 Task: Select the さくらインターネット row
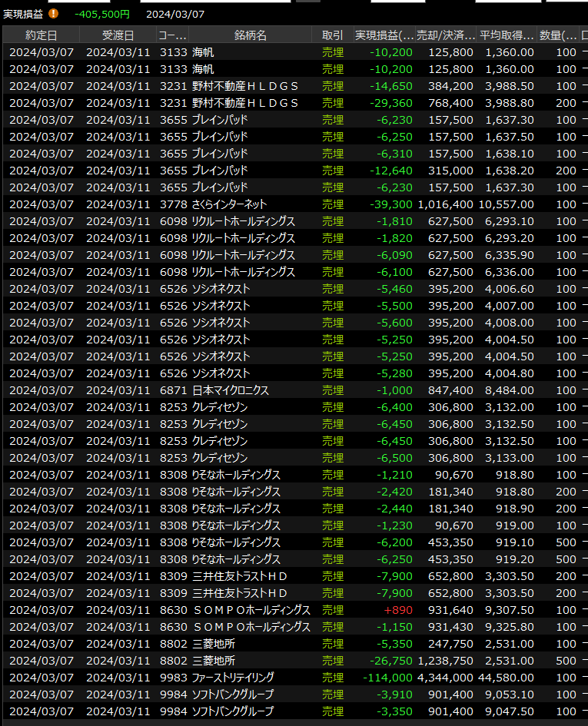(x=229, y=204)
